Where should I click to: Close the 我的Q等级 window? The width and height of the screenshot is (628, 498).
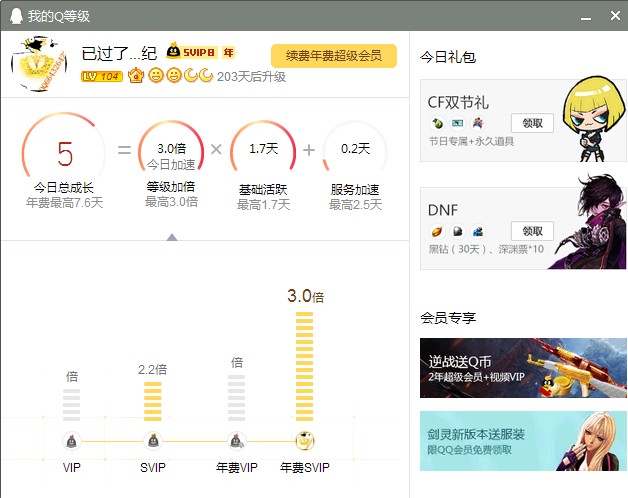(615, 16)
